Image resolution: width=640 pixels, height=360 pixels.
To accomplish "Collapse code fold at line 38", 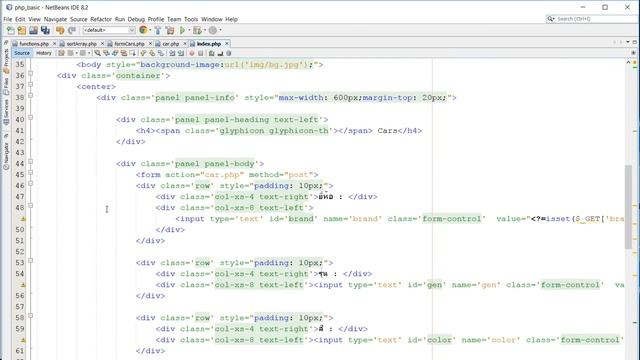I will pos(31,96).
